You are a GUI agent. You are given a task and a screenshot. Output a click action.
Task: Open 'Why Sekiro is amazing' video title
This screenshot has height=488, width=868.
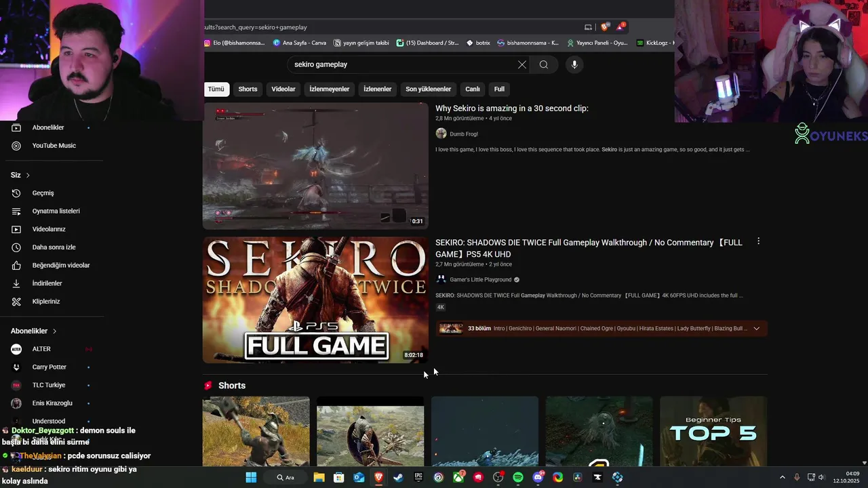[512, 108]
